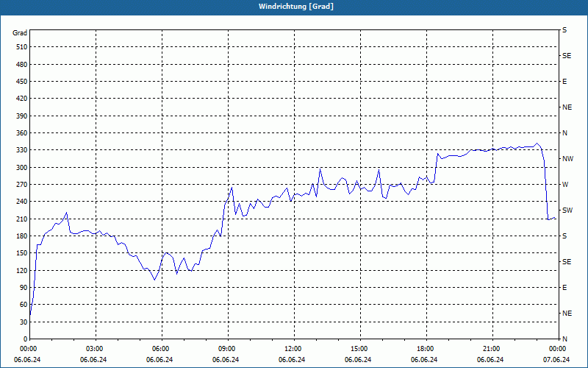The width and height of the screenshot is (588, 368).
Task: Click the 06.06.24 date under 12:00
Action: click(x=292, y=359)
